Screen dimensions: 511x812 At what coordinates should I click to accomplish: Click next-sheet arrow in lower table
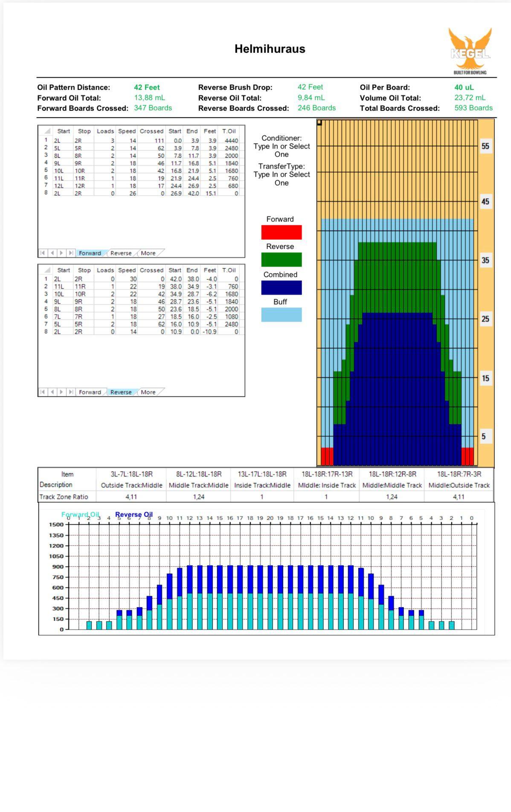tap(62, 392)
